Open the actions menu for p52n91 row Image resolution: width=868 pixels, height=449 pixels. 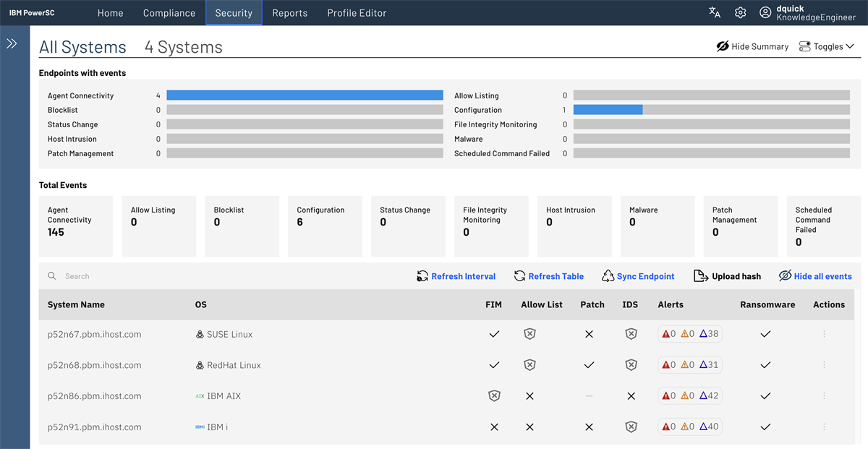[x=824, y=427]
